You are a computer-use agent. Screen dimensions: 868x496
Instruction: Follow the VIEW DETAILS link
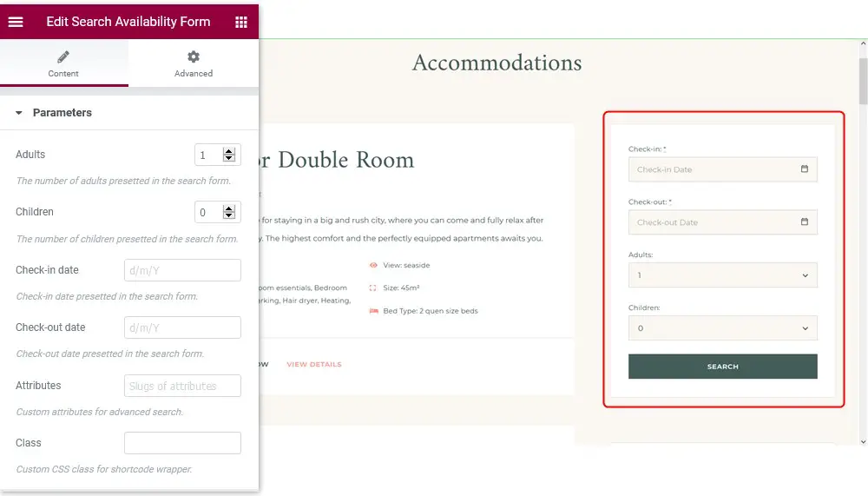[313, 364]
